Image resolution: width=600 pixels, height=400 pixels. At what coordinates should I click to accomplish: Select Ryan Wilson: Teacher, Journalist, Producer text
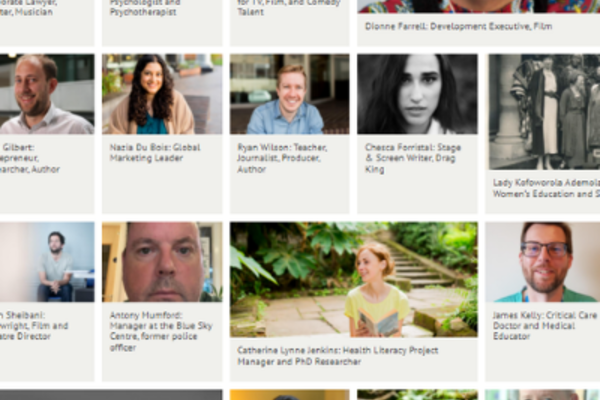click(x=282, y=158)
